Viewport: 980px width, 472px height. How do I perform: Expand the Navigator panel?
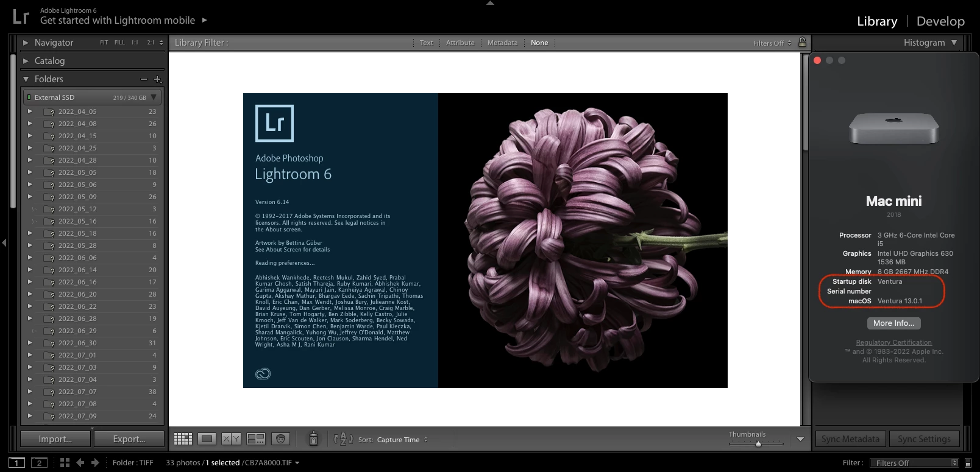coord(26,43)
